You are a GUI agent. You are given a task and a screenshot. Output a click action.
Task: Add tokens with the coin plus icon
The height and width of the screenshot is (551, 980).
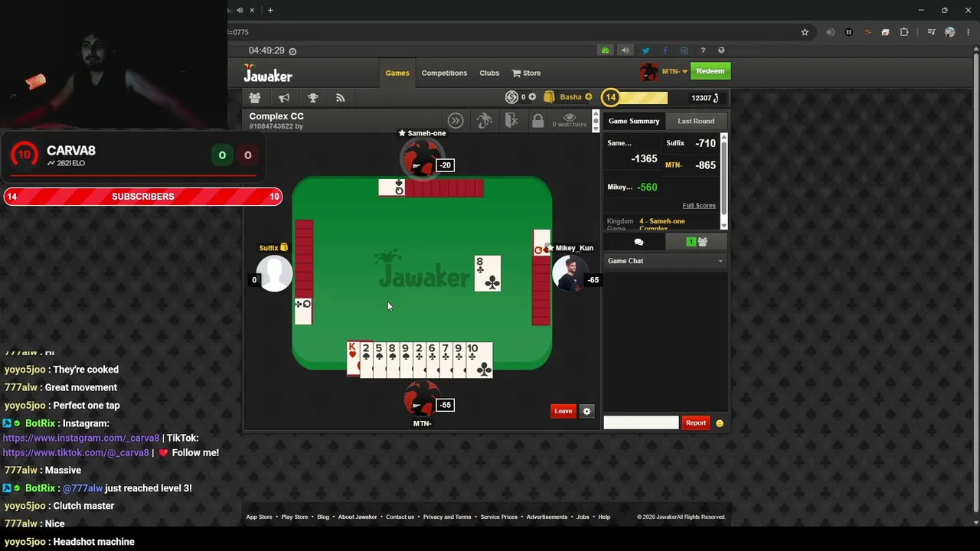coord(532,97)
